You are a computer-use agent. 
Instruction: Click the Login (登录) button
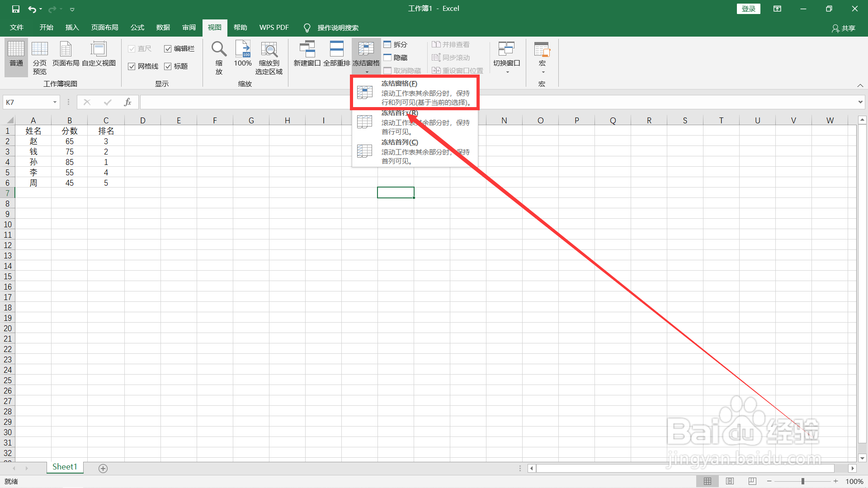[748, 9]
